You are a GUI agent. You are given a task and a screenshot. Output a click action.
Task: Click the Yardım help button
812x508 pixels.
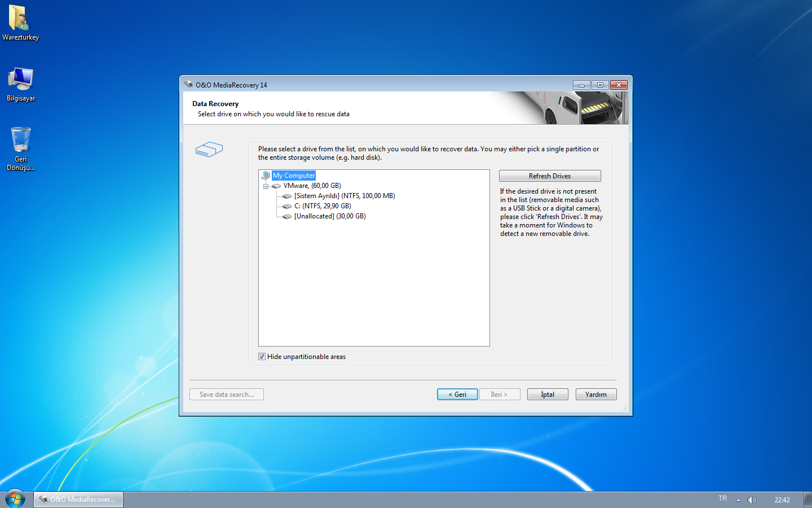(x=596, y=395)
